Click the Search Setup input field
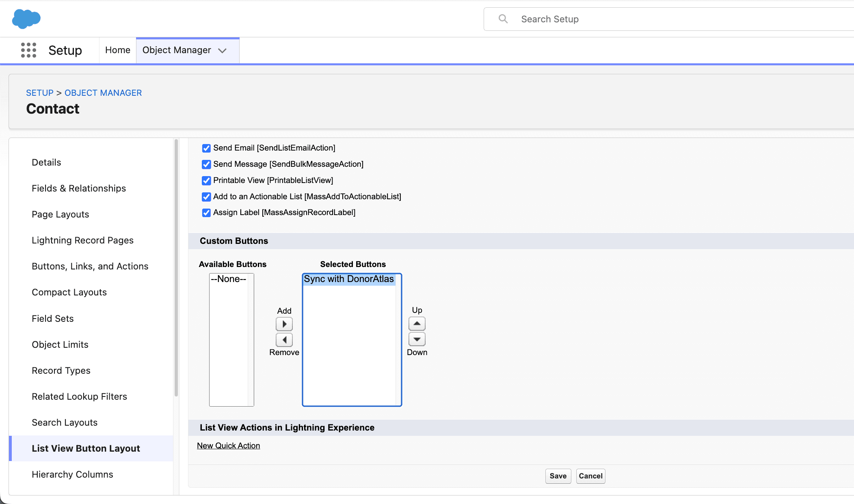Screen dimensions: 854x504 [x=609, y=19]
